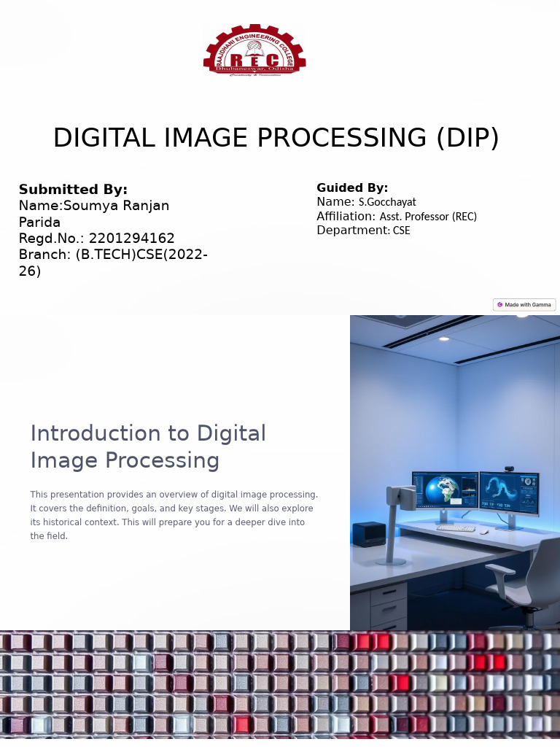Click the Guided By: heading
560x747 pixels.
(x=352, y=187)
